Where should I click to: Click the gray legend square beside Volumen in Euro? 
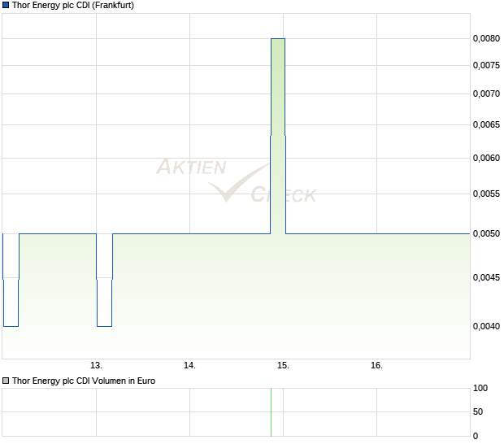pyautogui.click(x=6, y=381)
